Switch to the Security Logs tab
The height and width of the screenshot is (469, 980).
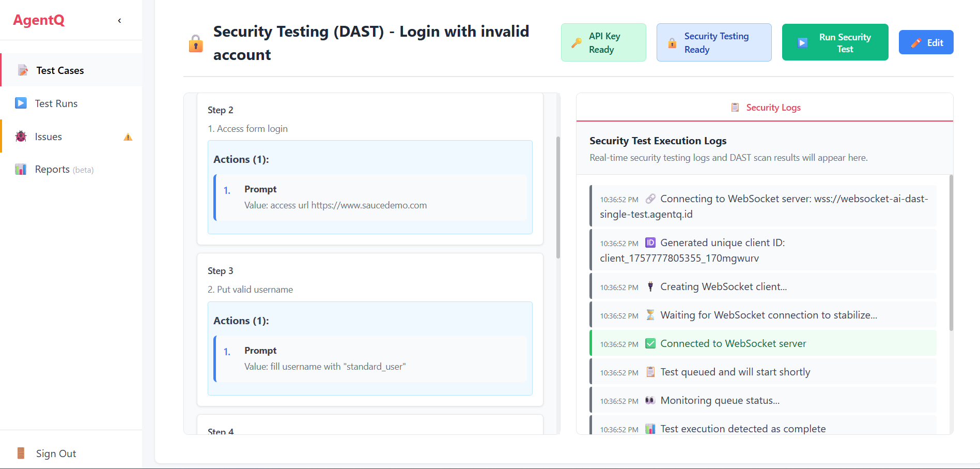point(766,107)
